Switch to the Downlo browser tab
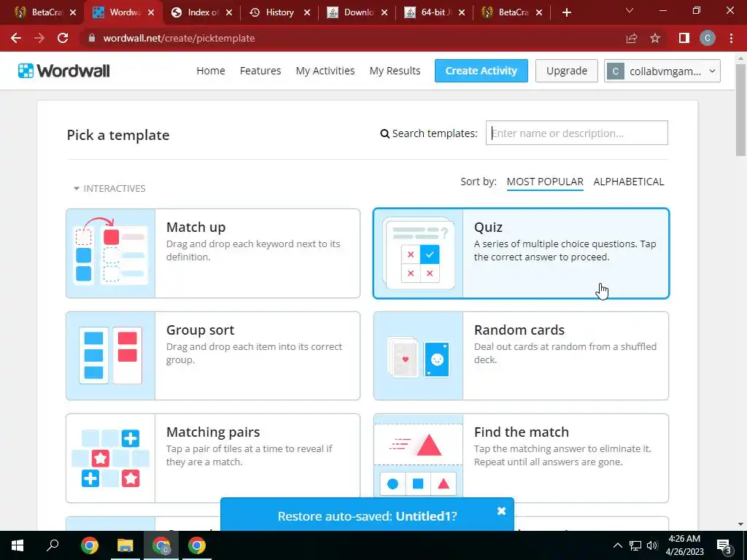Image resolution: width=747 pixels, height=560 pixels. tap(358, 12)
